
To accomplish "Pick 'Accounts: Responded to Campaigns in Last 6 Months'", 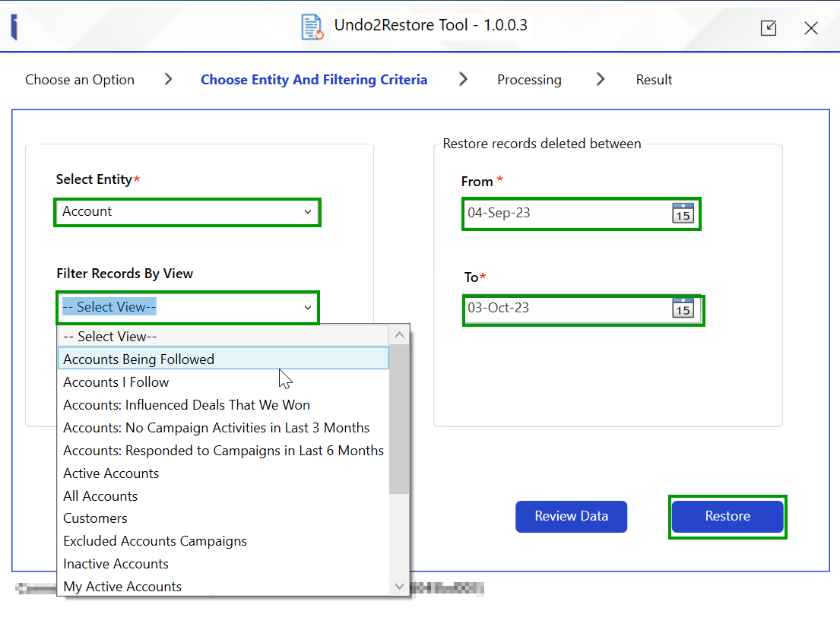I will pos(223,451).
